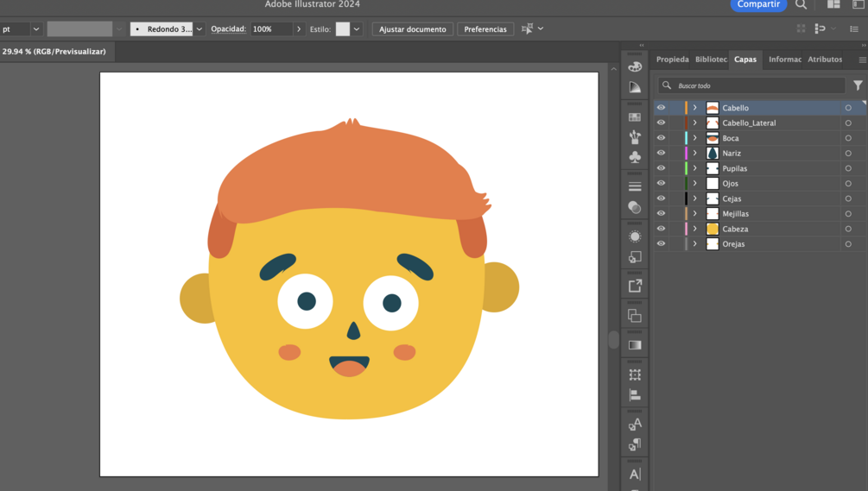Click the Preferencias button
The image size is (868, 491).
tap(485, 28)
